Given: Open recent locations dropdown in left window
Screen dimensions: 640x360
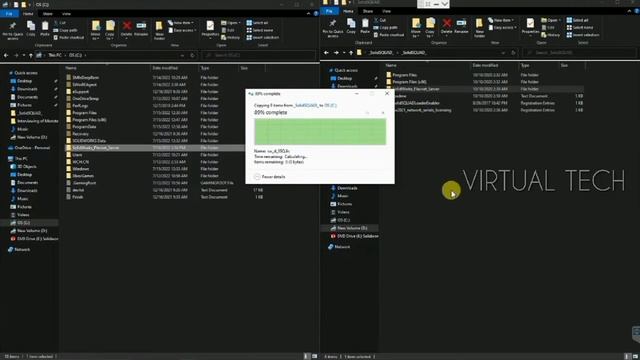Looking at the screenshot, I should [24, 55].
